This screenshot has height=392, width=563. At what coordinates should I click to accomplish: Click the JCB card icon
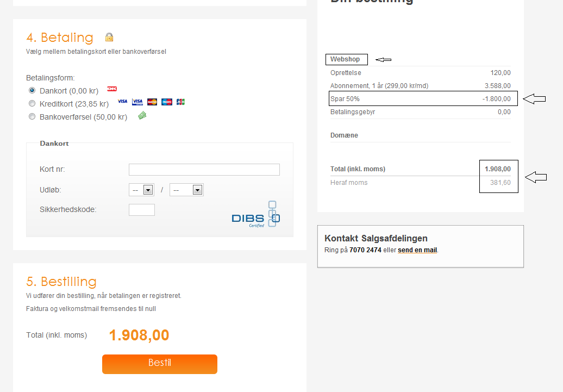tap(180, 102)
